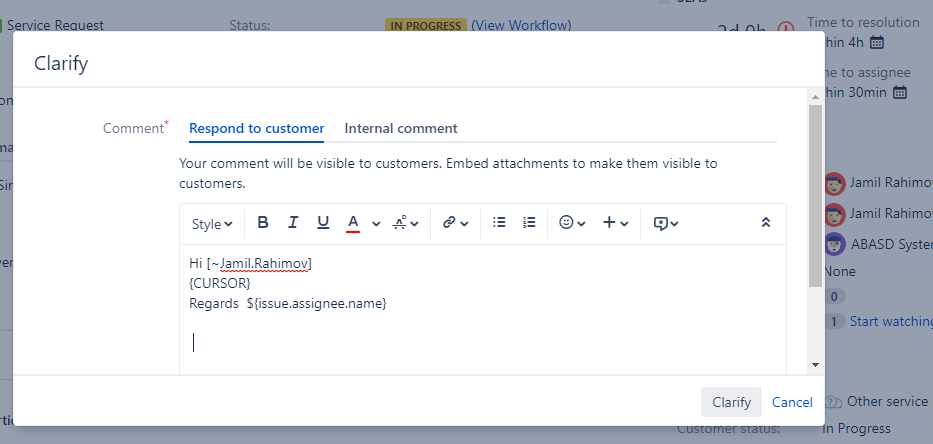Screen dimensions: 933x444
Task: Click the votes count badge 0
Action: [x=834, y=296]
